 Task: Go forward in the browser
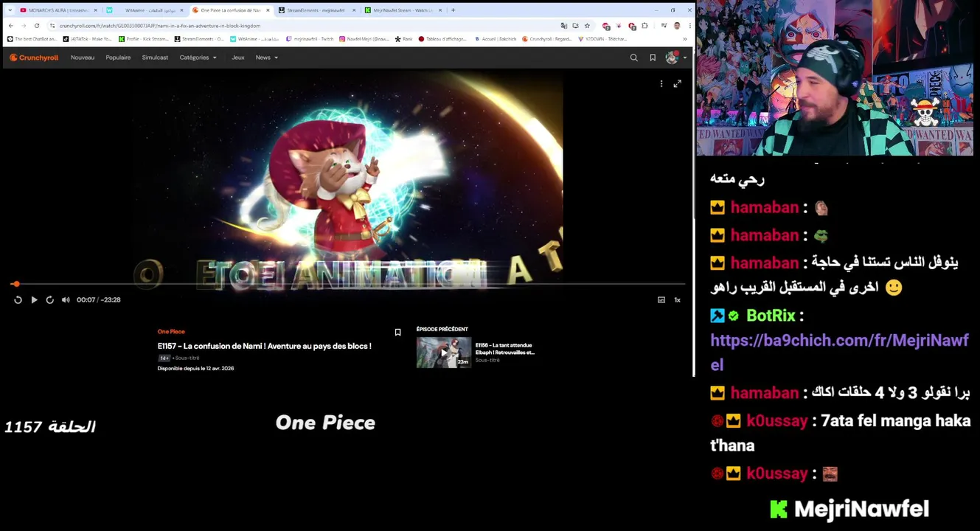[x=24, y=26]
